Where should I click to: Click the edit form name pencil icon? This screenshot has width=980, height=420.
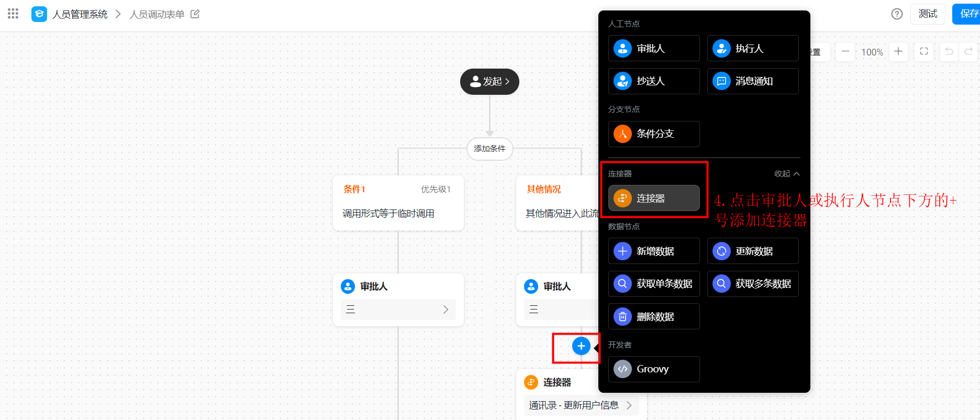tap(195, 14)
